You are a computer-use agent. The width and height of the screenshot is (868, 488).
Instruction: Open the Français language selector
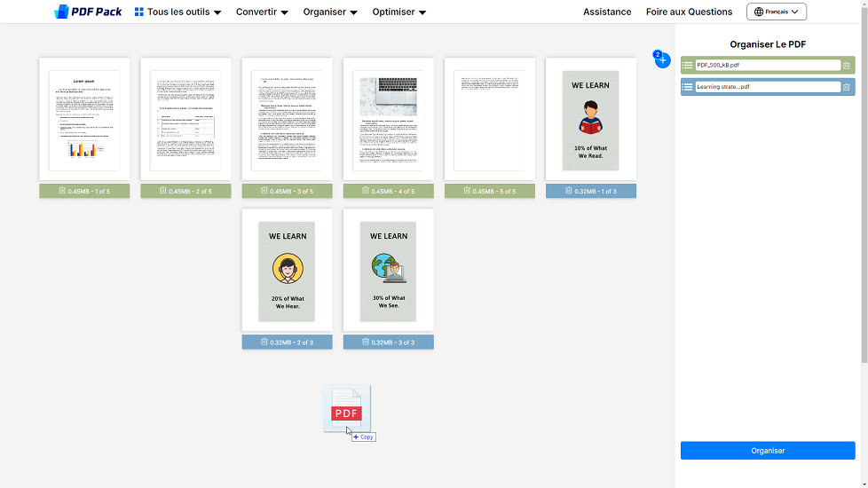pyautogui.click(x=777, y=12)
